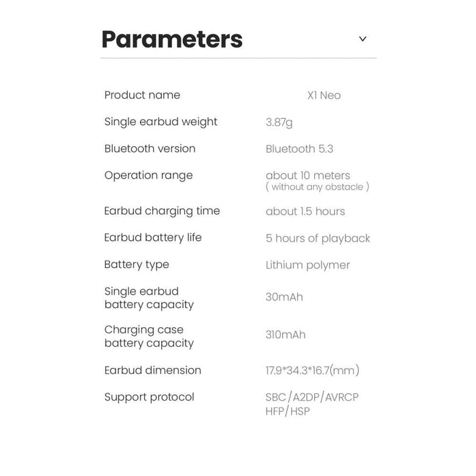The image size is (476, 476).
Task: Click the 5 hours of playback value
Action: [318, 238]
